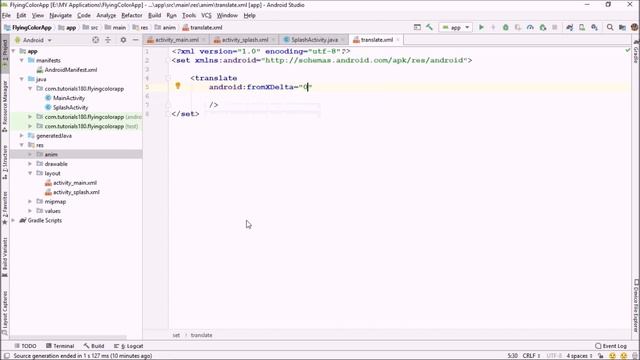Click the green inspection checkmark icon
Screen dimensions: 640x360
[628, 50]
